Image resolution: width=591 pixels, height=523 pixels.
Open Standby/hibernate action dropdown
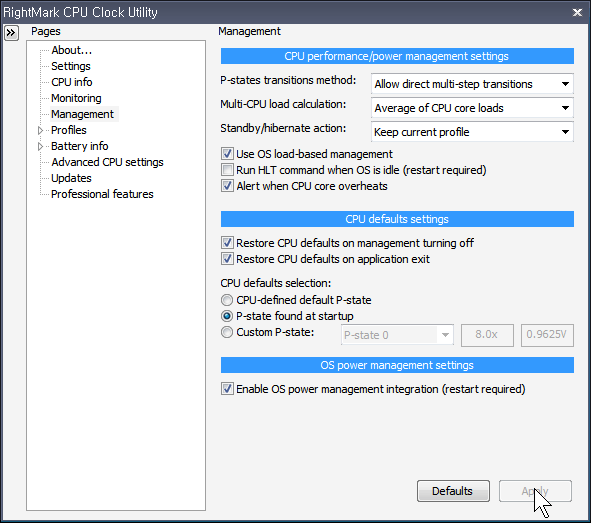coord(472,132)
